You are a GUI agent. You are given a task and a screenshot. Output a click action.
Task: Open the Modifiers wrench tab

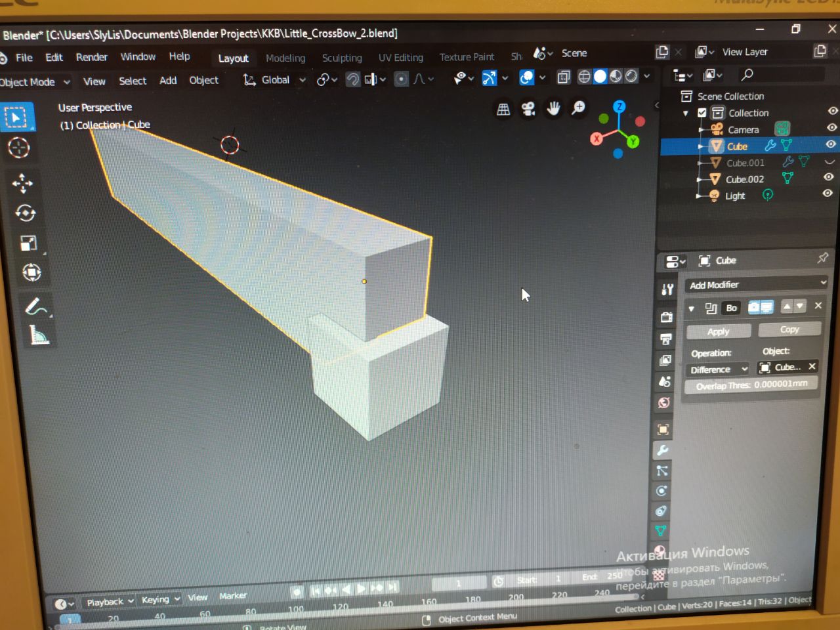(662, 450)
